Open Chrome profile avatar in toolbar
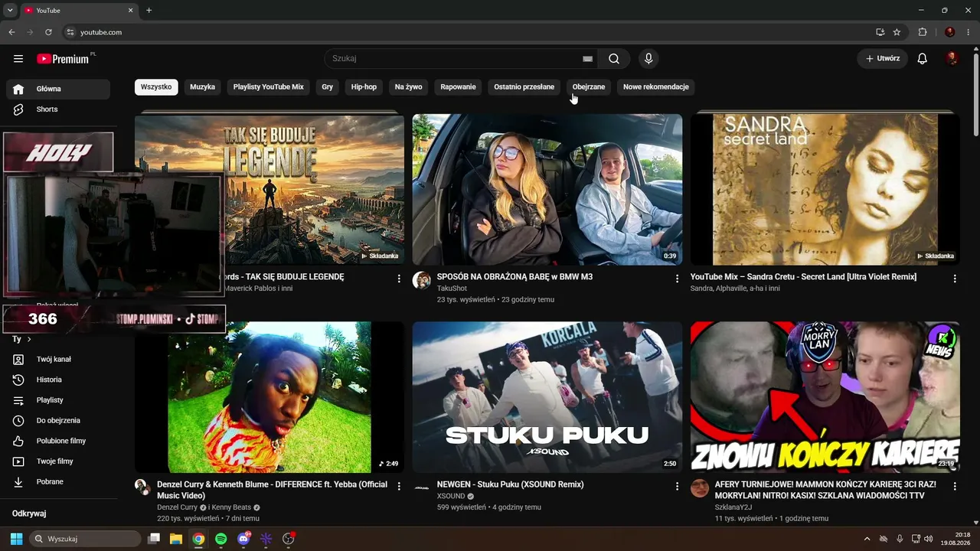980x551 pixels. (x=950, y=32)
